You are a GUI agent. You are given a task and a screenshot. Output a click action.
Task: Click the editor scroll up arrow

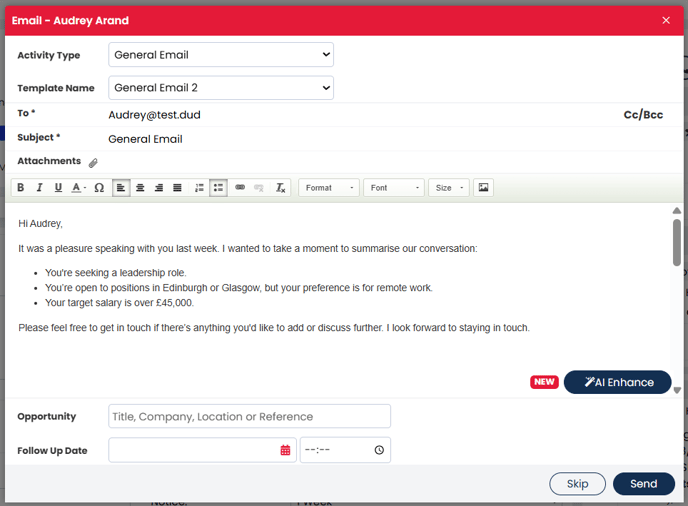(x=677, y=211)
